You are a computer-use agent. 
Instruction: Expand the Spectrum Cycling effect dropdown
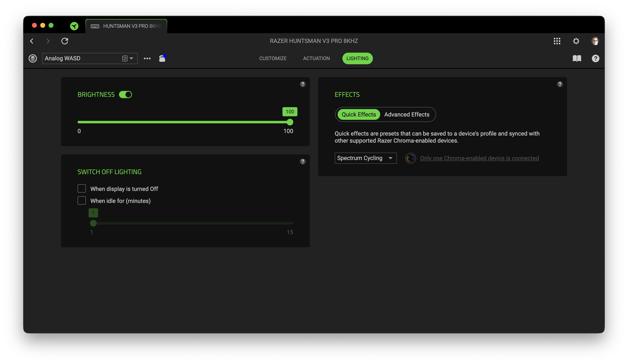[x=366, y=158]
